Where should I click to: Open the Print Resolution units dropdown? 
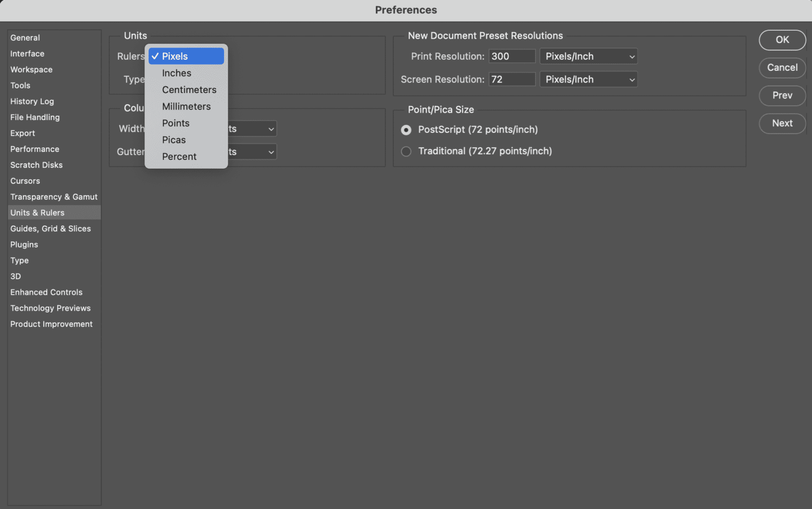588,56
